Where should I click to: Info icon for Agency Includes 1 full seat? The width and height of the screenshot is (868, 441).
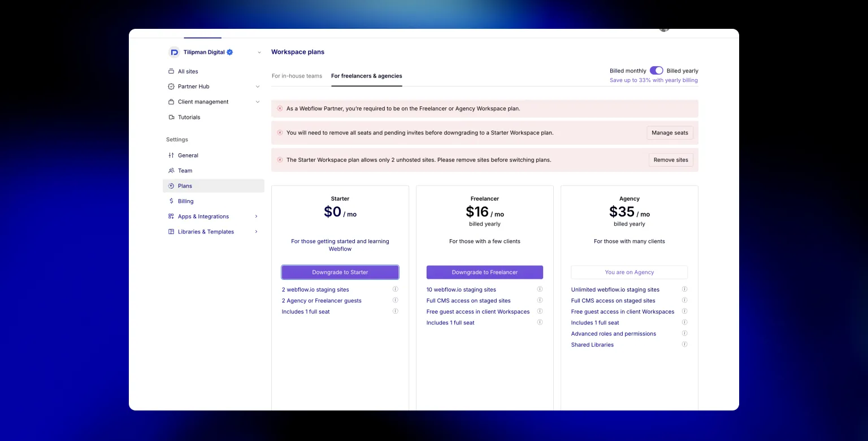(685, 322)
